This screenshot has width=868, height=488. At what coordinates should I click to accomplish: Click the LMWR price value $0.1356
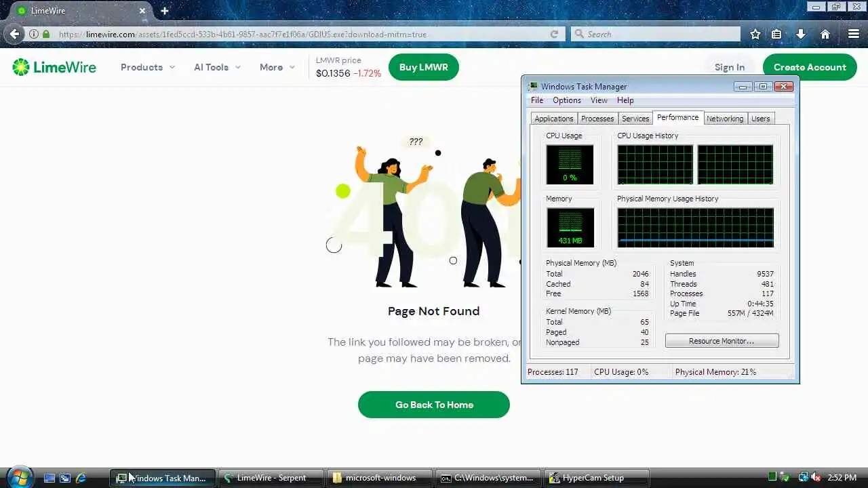tap(333, 73)
